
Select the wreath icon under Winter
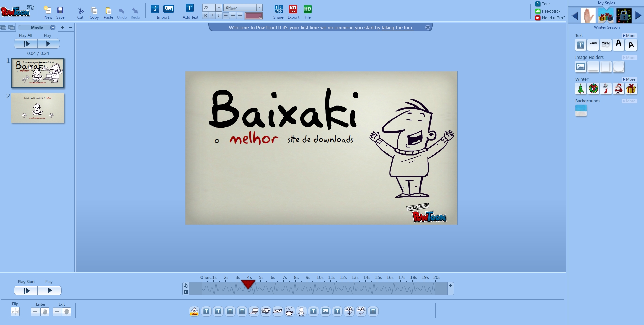point(593,88)
